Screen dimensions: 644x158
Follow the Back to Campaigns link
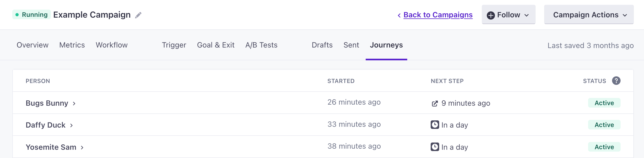(x=438, y=15)
